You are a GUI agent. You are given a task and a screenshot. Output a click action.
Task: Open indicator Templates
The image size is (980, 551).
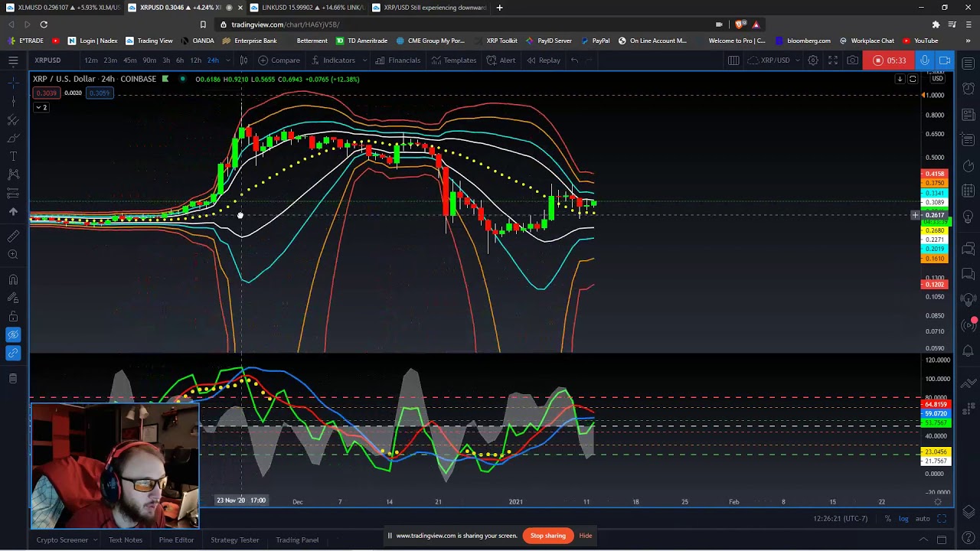click(453, 60)
